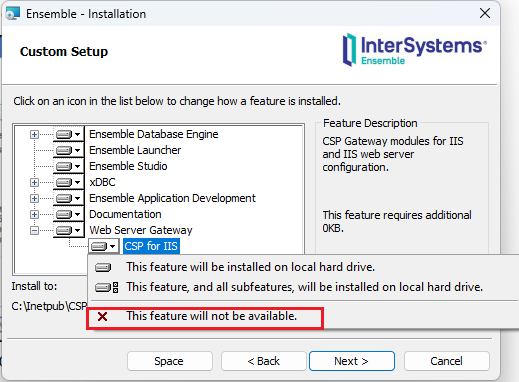This screenshot has width=519, height=382.
Task: Click the Back button
Action: pyautogui.click(x=264, y=361)
